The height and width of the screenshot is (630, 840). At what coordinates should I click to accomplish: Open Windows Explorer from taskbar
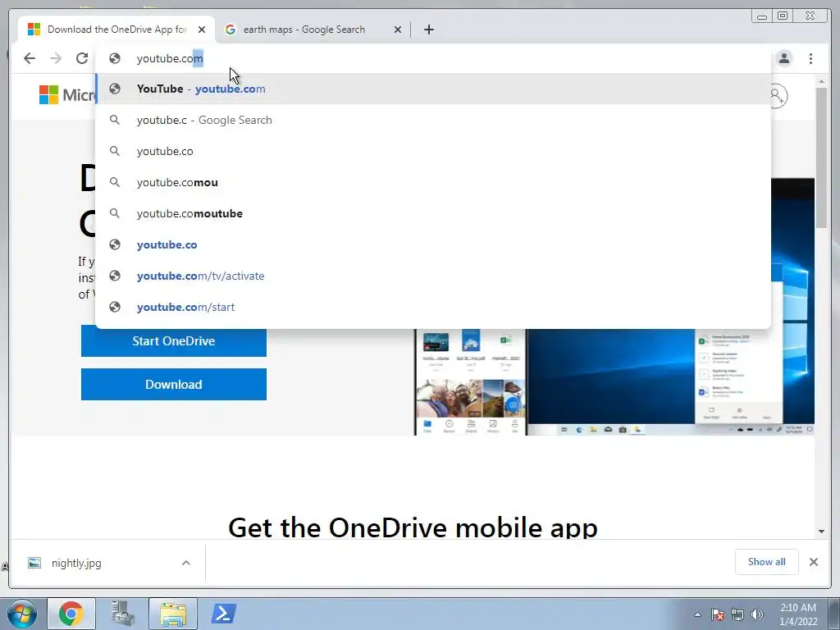tap(173, 614)
